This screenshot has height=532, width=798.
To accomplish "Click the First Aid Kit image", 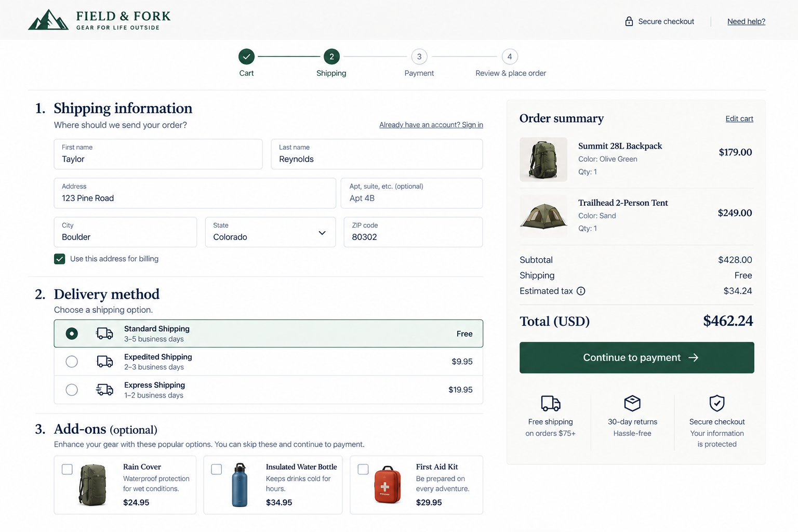I will 388,485.
